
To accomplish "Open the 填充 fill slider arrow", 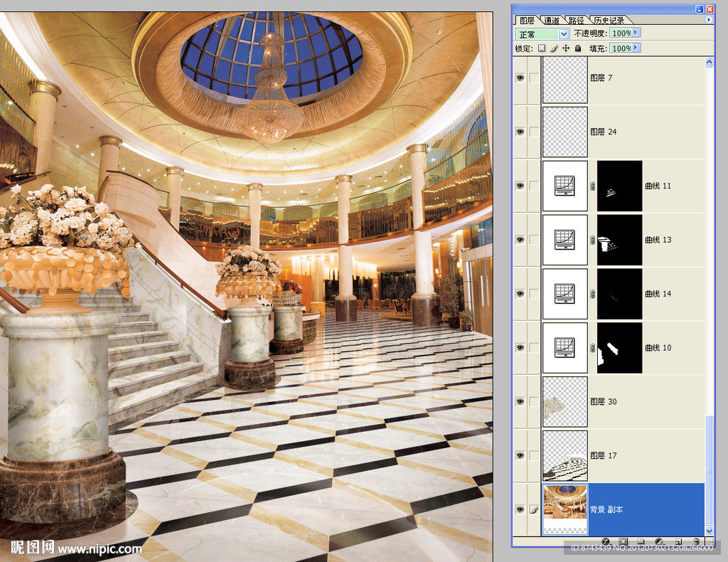I will 636,48.
